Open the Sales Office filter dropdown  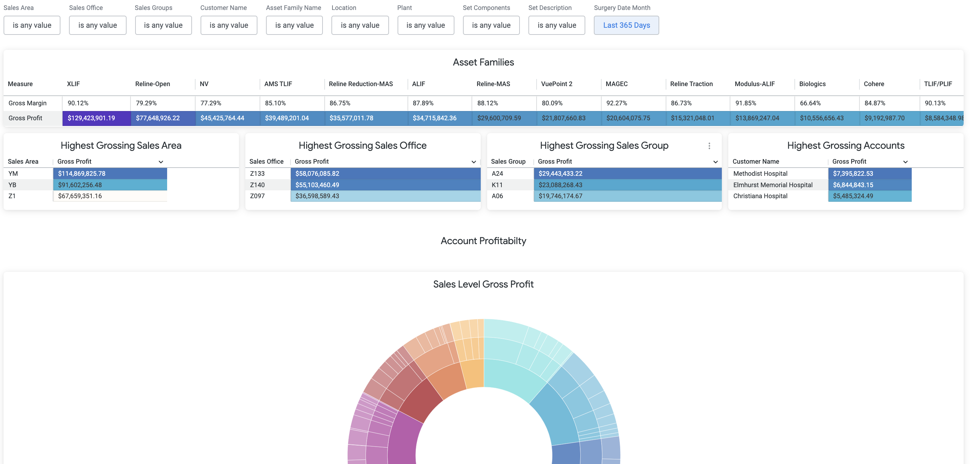pos(97,25)
